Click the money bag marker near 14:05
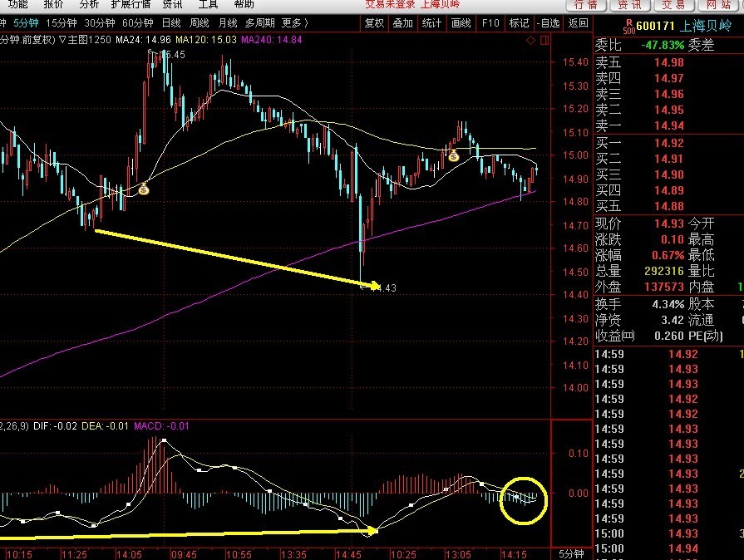The width and height of the screenshot is (744, 560). 144,189
